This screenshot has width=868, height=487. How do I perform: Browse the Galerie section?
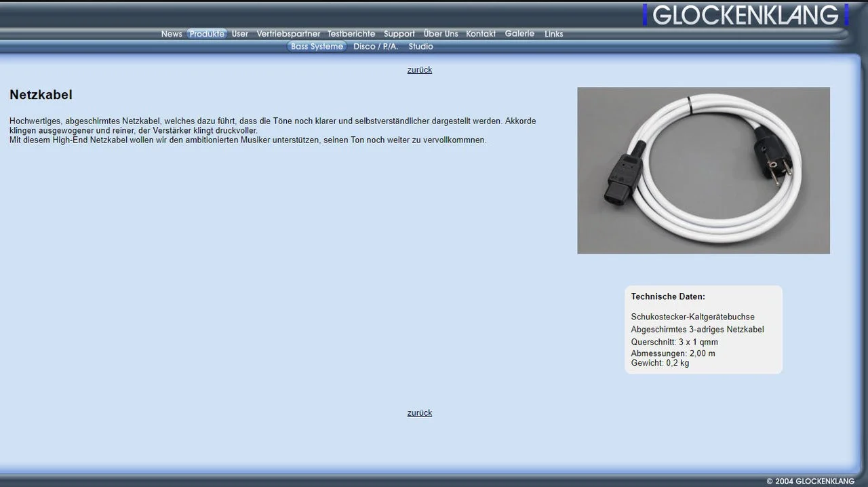point(519,33)
